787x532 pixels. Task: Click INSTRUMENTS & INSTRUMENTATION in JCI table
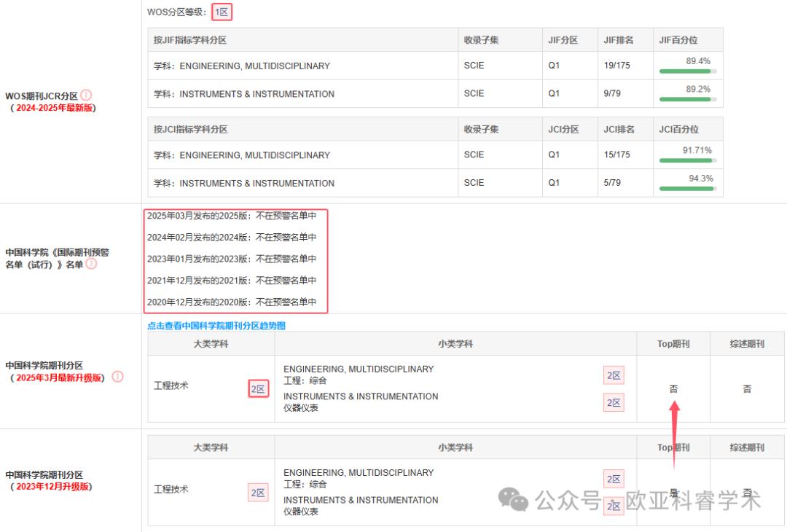257,183
